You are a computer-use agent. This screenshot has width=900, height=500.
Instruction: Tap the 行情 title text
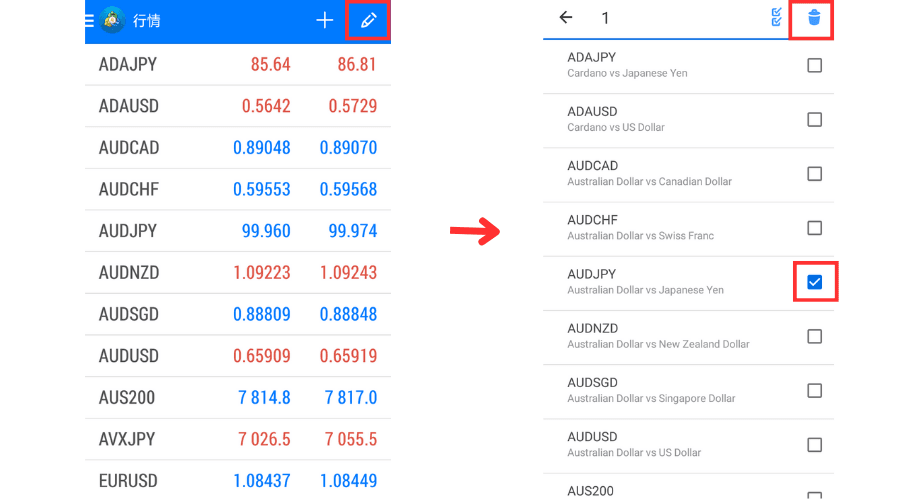pos(146,21)
